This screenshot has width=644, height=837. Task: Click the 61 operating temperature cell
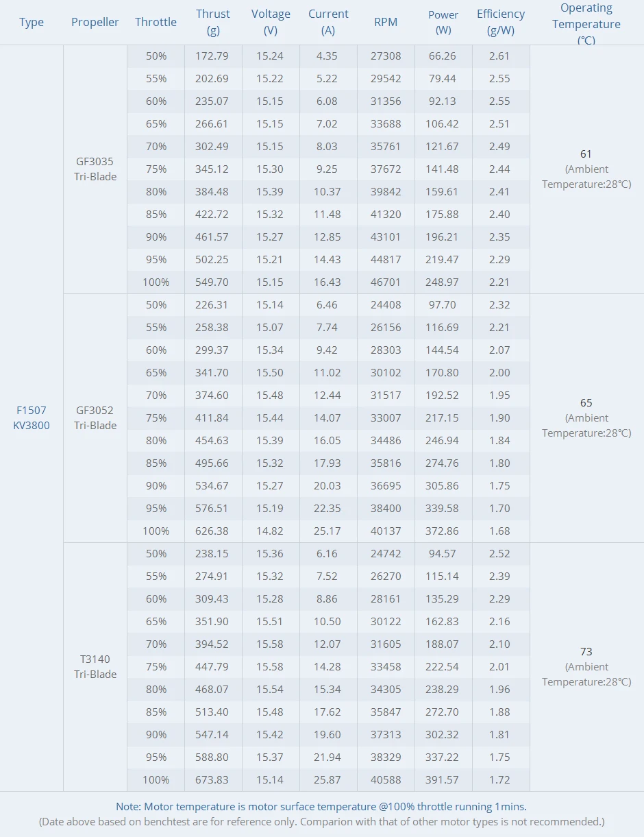(586, 169)
